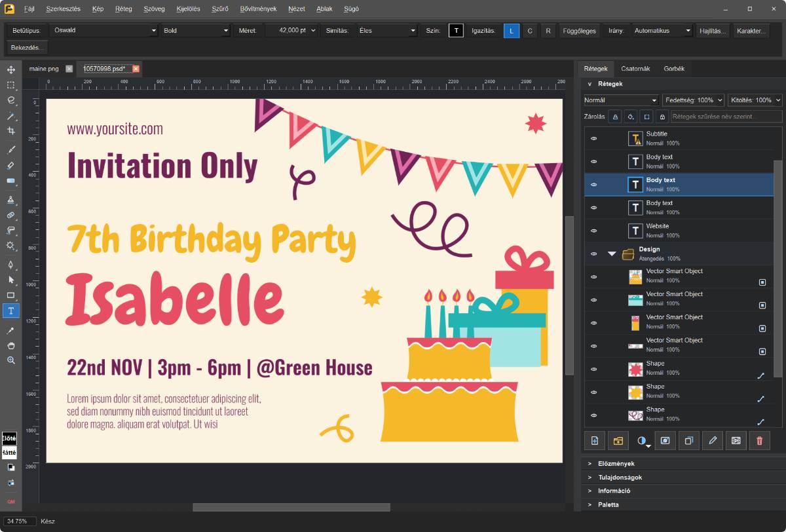The height and width of the screenshot is (532, 786).
Task: Click the pencil edit icon below layers
Action: tap(712, 441)
